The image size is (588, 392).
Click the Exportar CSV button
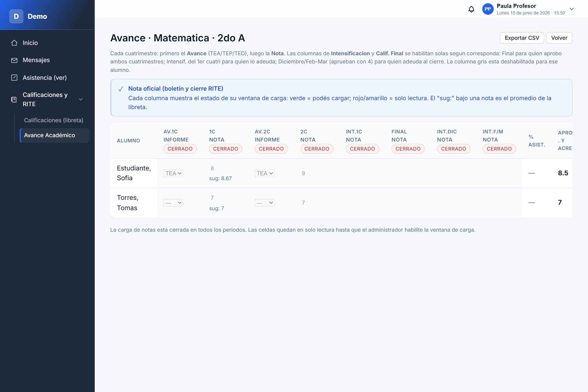click(522, 38)
